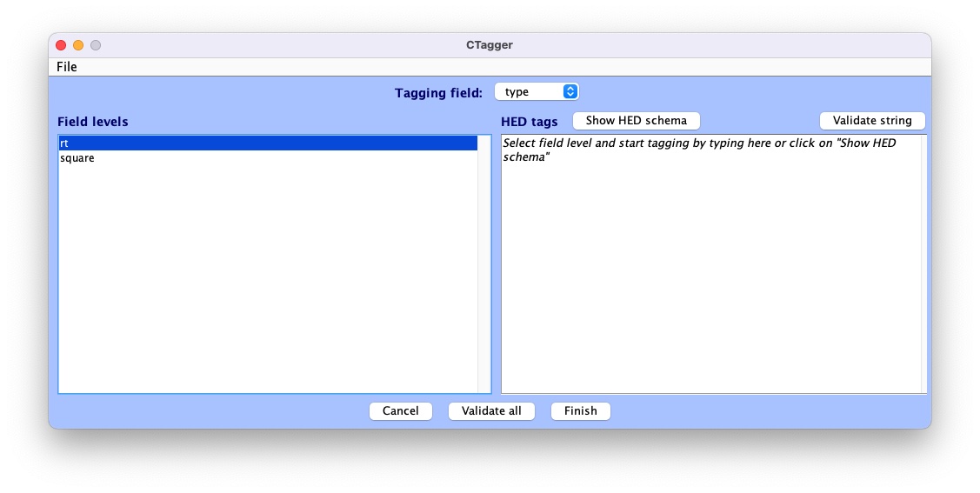
Task: Close the CTagger window with the red button
Action: coord(61,45)
